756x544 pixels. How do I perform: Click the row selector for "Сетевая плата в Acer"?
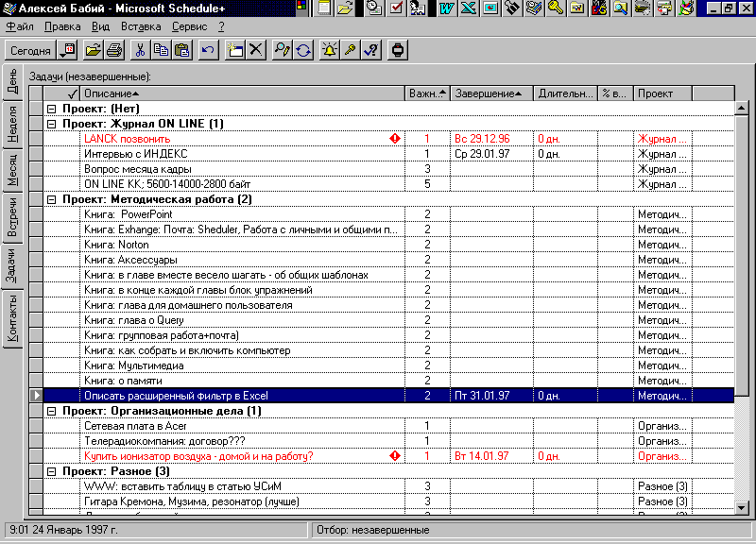[36, 426]
